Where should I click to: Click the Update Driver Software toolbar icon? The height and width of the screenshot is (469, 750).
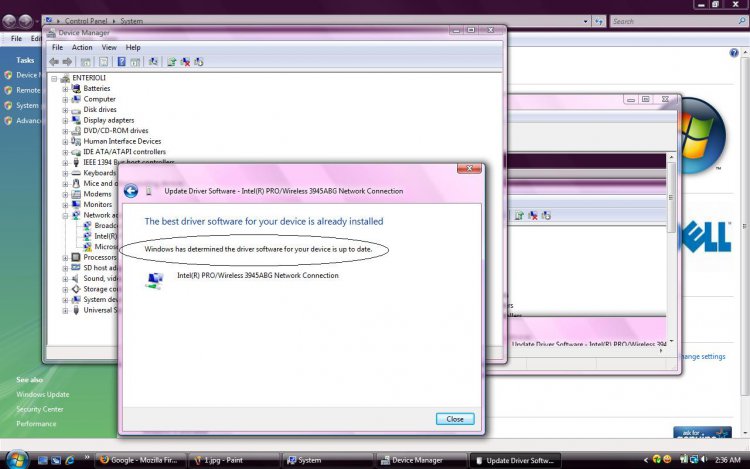pos(172,62)
